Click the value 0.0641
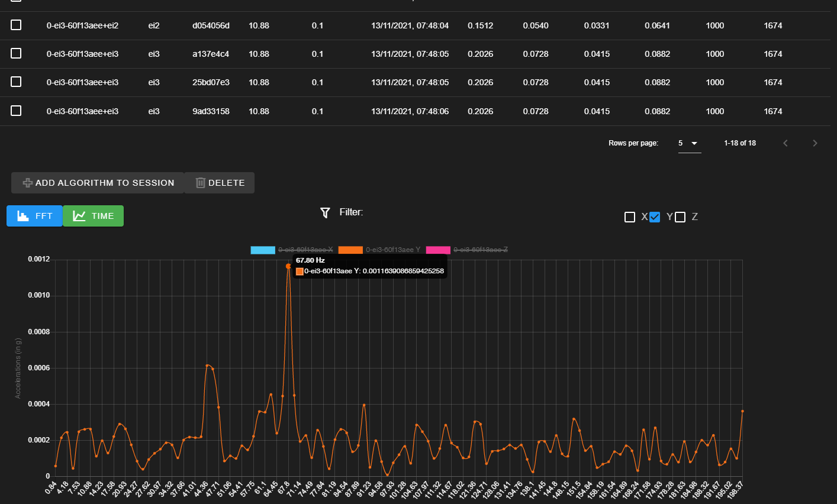The image size is (837, 504). coord(658,25)
